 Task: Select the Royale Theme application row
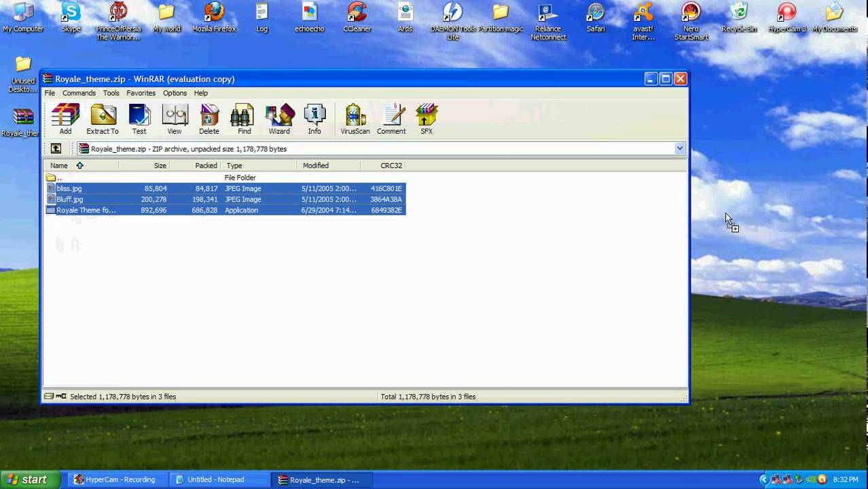point(225,211)
